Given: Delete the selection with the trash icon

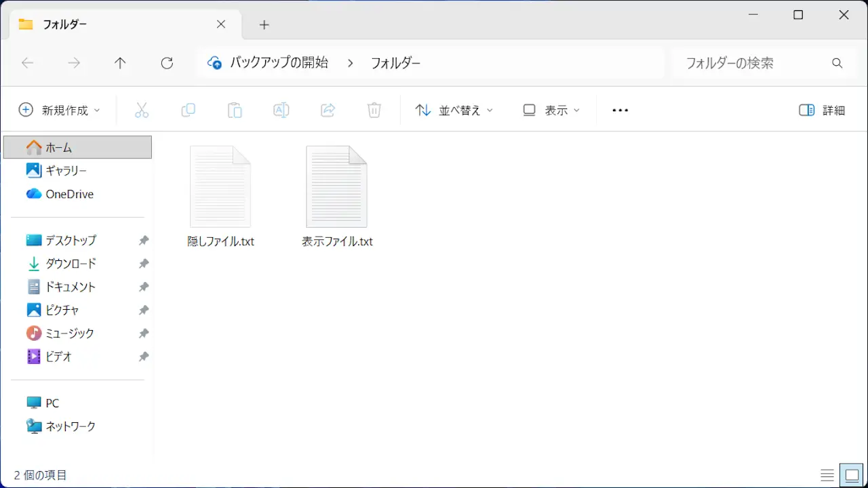Looking at the screenshot, I should point(374,110).
